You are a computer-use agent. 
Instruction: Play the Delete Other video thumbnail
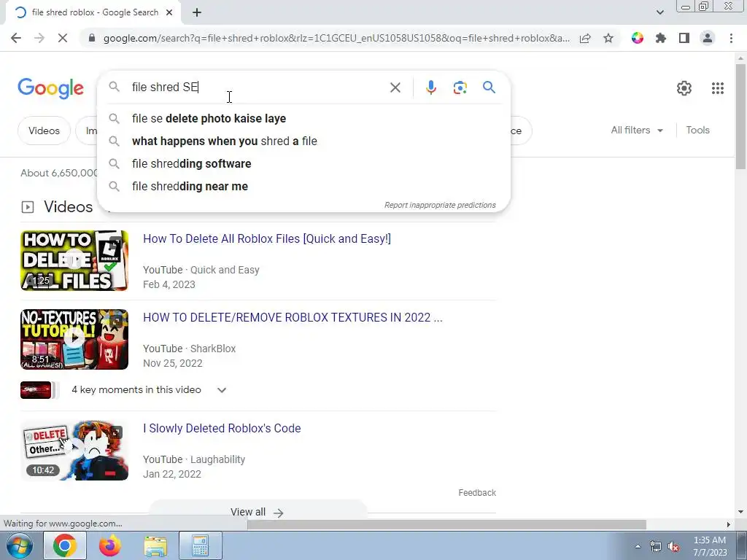(74, 450)
